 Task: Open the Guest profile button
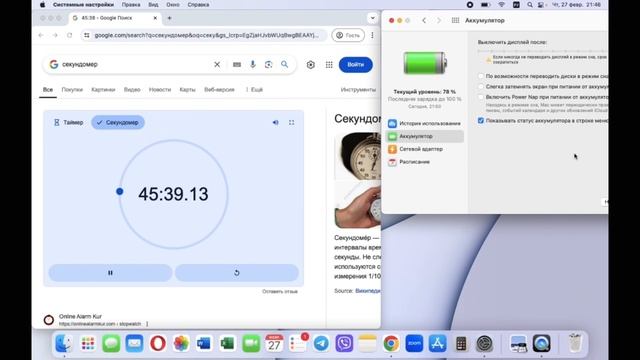[348, 36]
